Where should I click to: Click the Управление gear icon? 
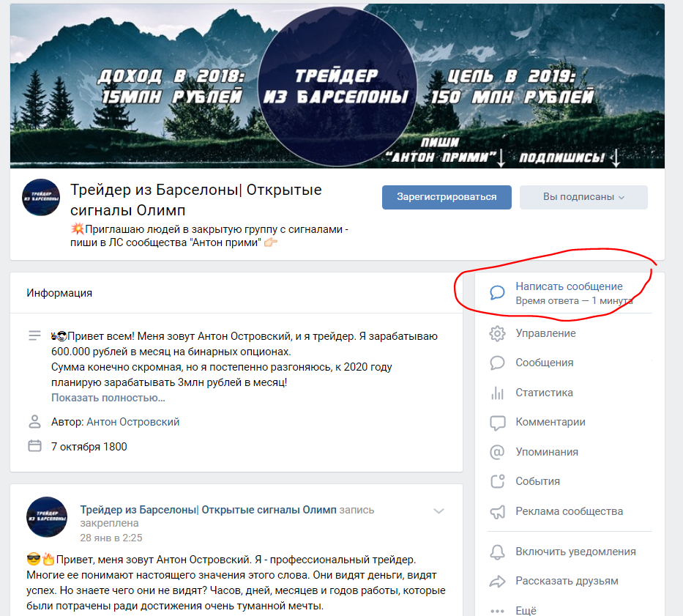(497, 333)
